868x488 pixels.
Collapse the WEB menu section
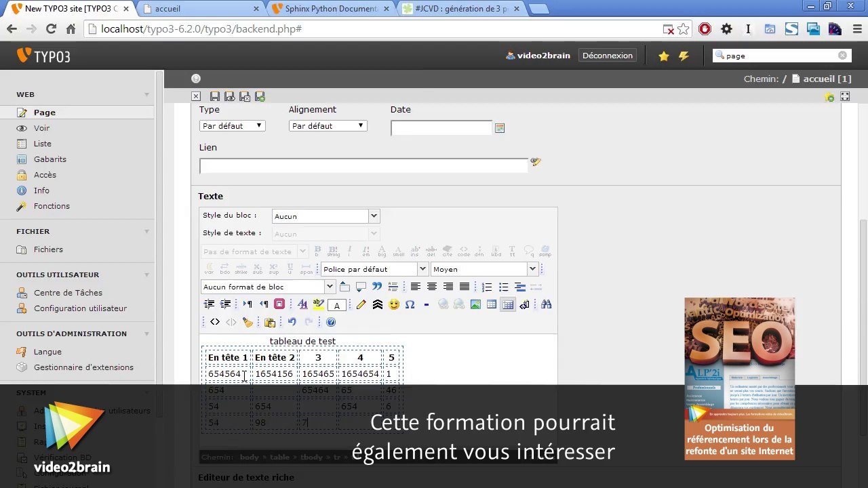point(146,94)
